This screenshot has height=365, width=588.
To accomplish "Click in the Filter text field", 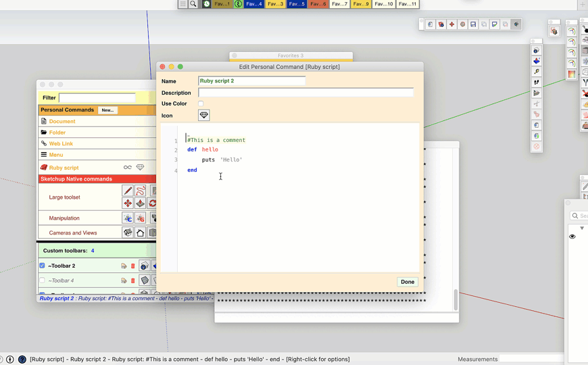I will [x=97, y=97].
